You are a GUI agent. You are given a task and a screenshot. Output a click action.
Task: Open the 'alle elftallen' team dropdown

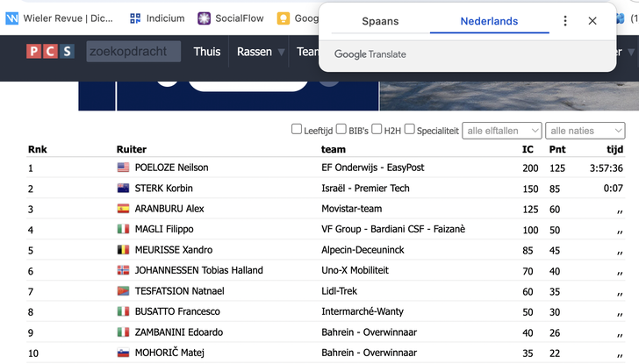(x=501, y=131)
